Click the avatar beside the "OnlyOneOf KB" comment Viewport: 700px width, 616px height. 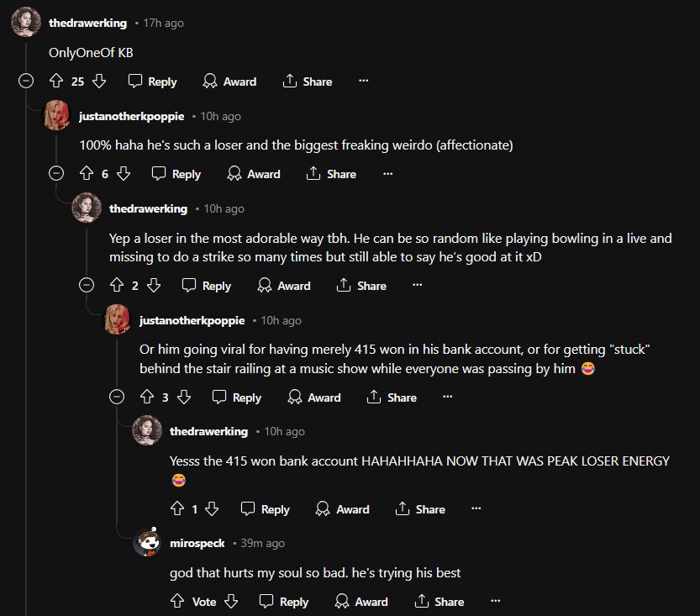coord(26,23)
